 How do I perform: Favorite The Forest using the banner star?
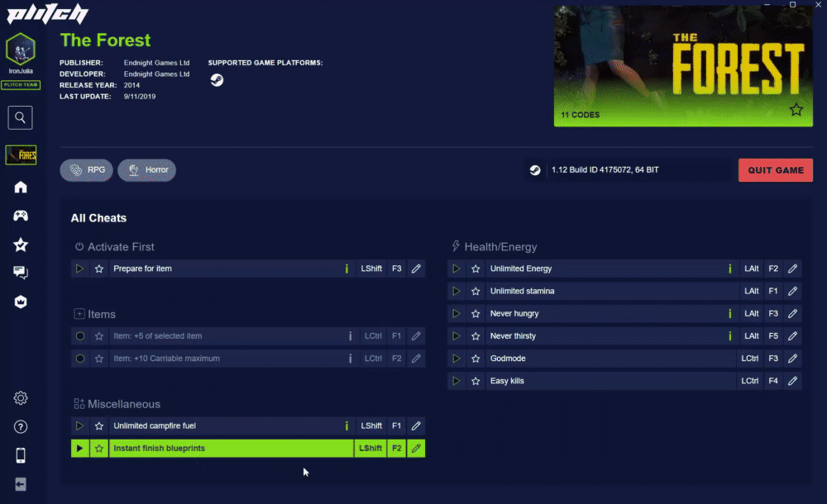(796, 110)
